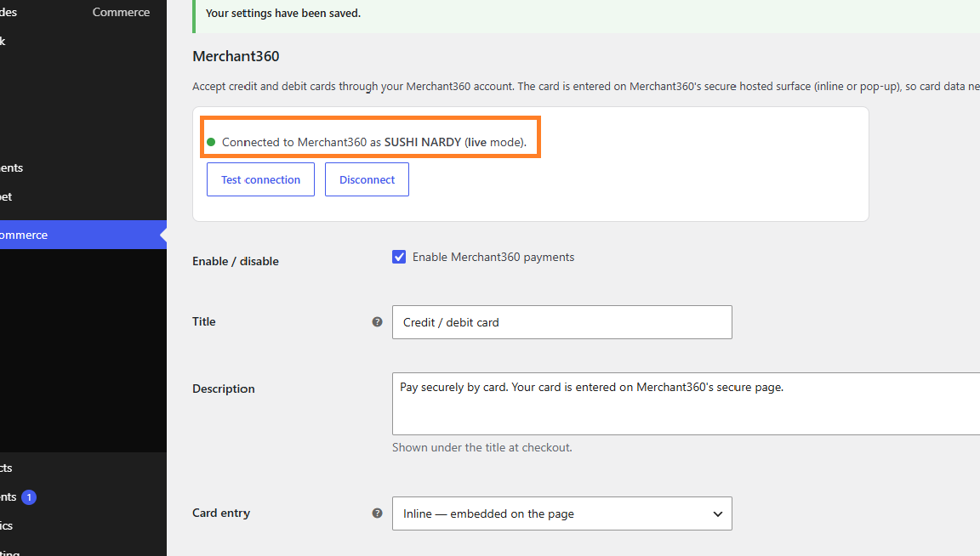Click 'Your settings have been saved.' notice

tap(283, 13)
